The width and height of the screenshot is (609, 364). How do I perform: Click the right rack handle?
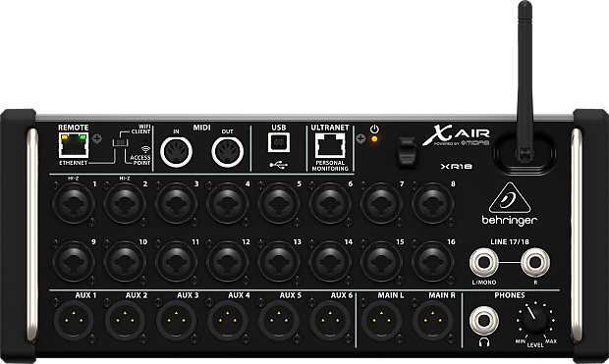577,235
